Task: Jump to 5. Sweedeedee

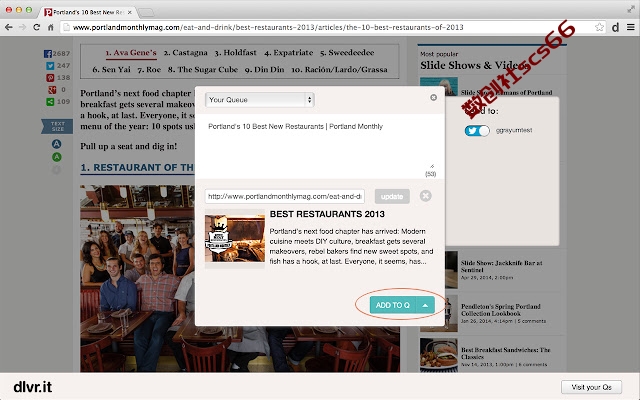Action: tap(347, 53)
